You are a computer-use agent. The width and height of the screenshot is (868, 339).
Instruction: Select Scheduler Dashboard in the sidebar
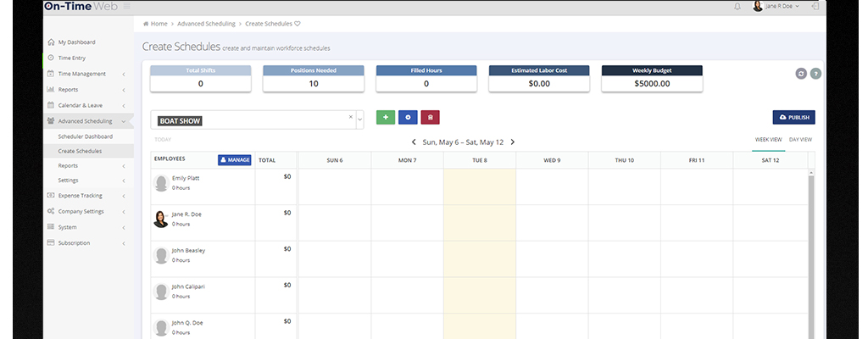tap(85, 136)
